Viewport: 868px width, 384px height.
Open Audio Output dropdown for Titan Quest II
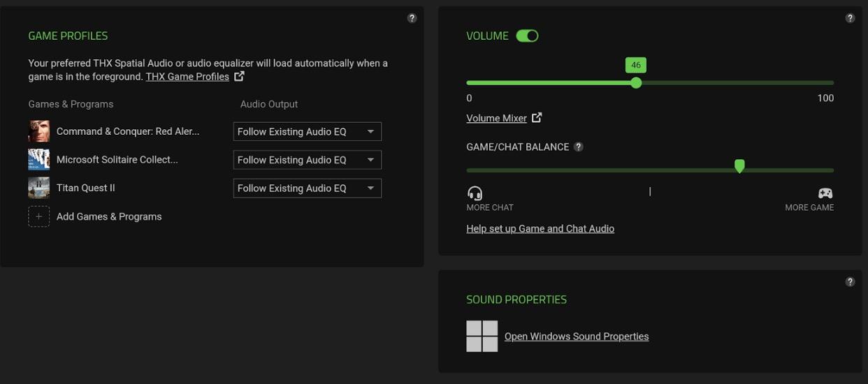[x=308, y=188]
